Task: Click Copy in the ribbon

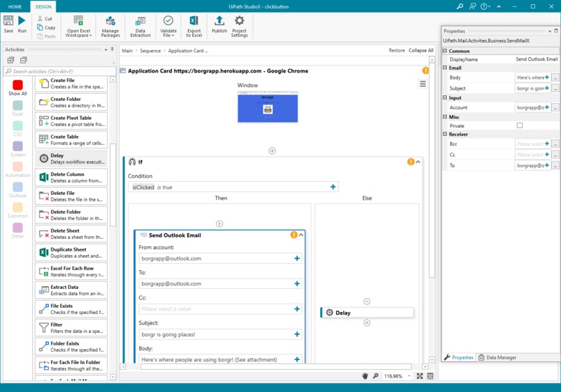Action: (46, 28)
